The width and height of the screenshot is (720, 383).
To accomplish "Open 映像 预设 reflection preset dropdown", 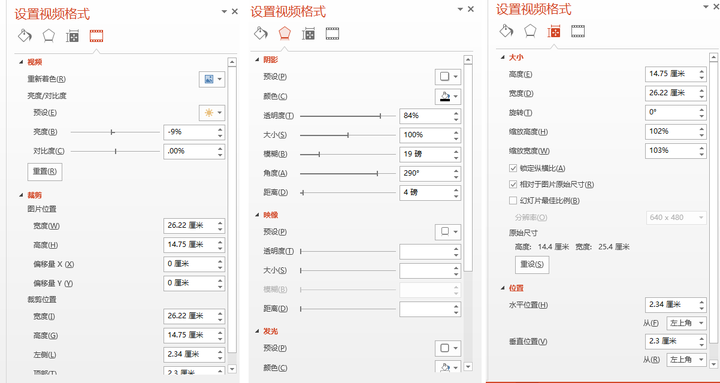I will click(x=448, y=232).
